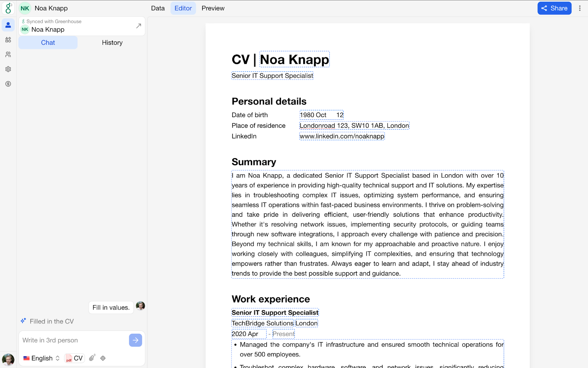Click the green app logo icon
Image resolution: width=588 pixels, height=368 pixels.
(8, 8)
